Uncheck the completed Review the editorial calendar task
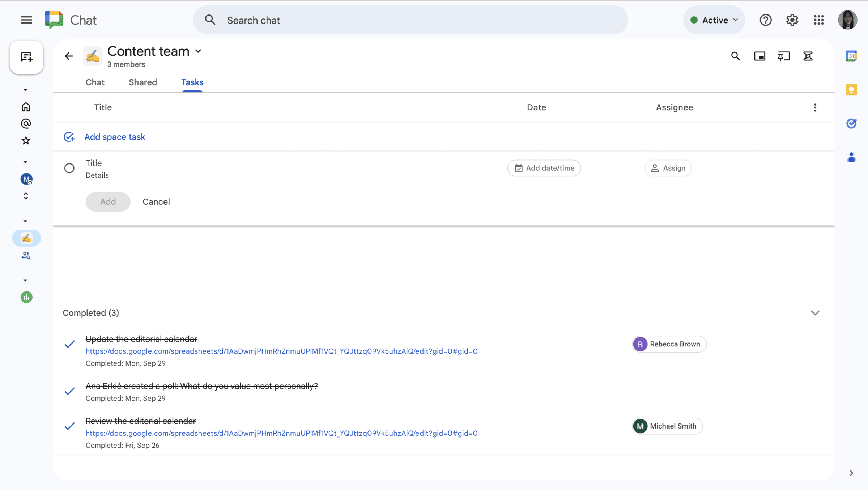 pos(69,426)
